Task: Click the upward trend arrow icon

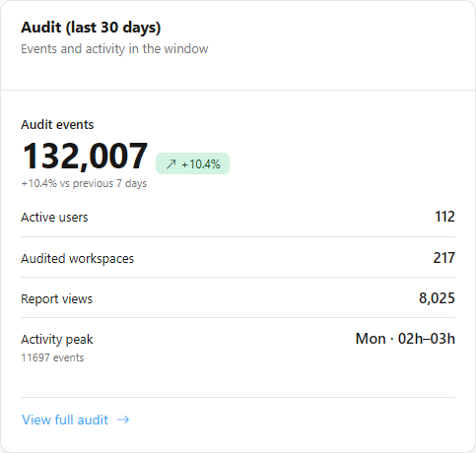Action: point(170,163)
